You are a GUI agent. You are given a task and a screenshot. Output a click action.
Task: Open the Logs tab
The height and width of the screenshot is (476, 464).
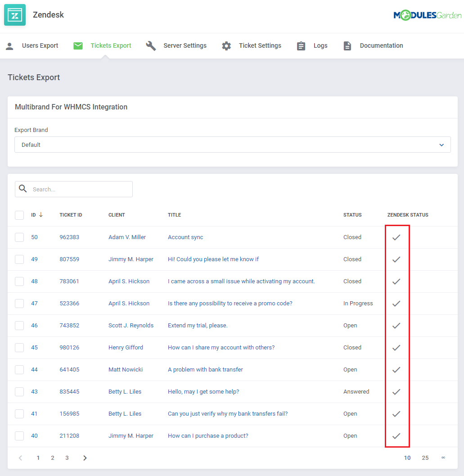(312, 46)
